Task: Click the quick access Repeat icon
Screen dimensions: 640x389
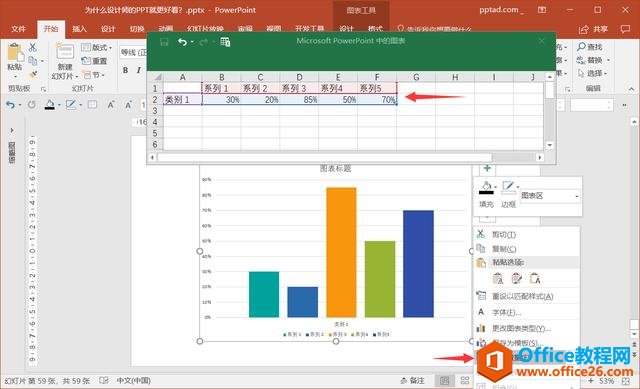Action: click(32, 105)
